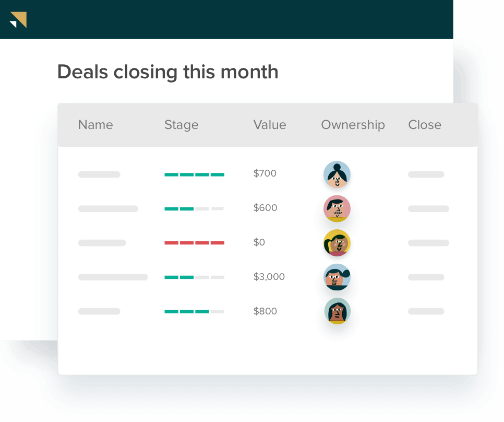Click owner avatar beside the $0 deal
Viewport: 504px width, 422px height.
click(x=337, y=243)
